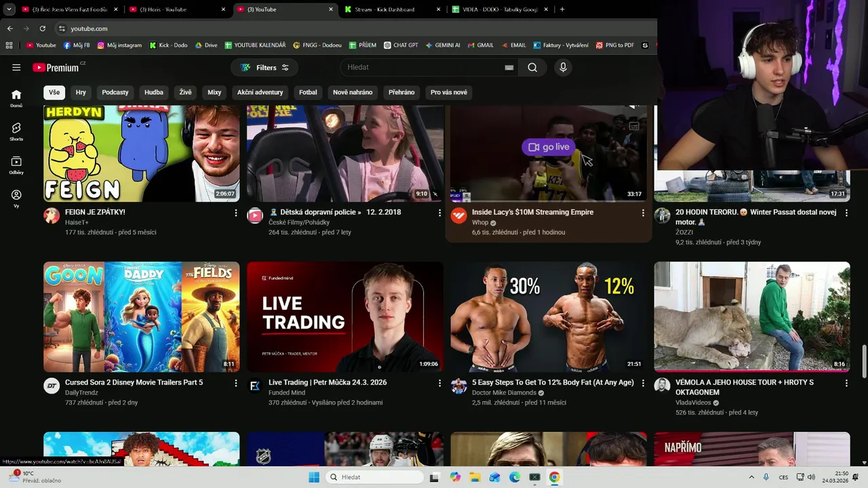Open more options for VÉMOLA house tour video
The image size is (868, 488).
click(x=846, y=383)
